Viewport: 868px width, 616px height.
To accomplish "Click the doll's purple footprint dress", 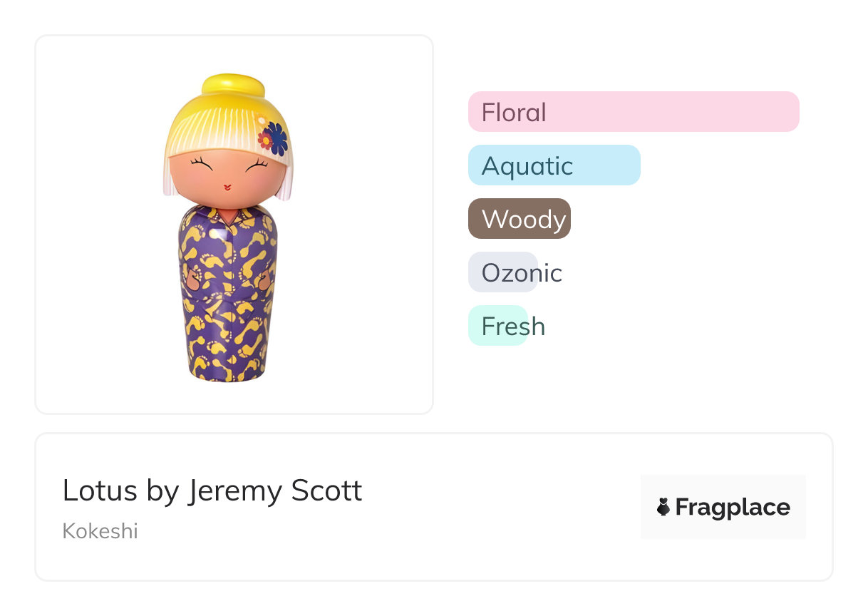I will 227,307.
